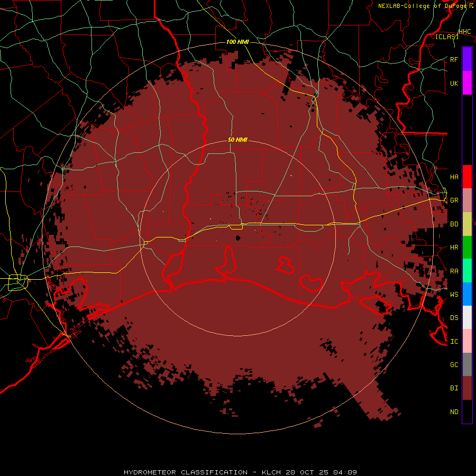476x476 pixels.
Task: Click the ND legend label
Action: tap(454, 411)
